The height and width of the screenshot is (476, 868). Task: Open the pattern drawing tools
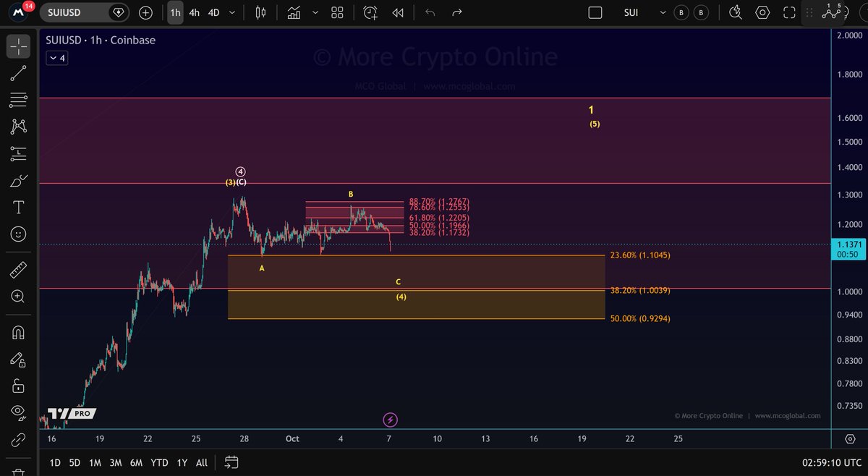click(x=19, y=127)
